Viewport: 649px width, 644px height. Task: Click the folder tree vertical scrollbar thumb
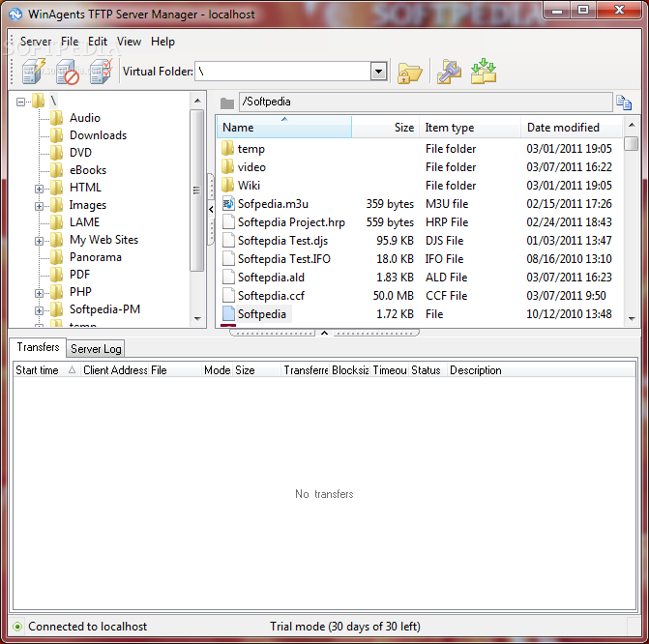pyautogui.click(x=197, y=190)
